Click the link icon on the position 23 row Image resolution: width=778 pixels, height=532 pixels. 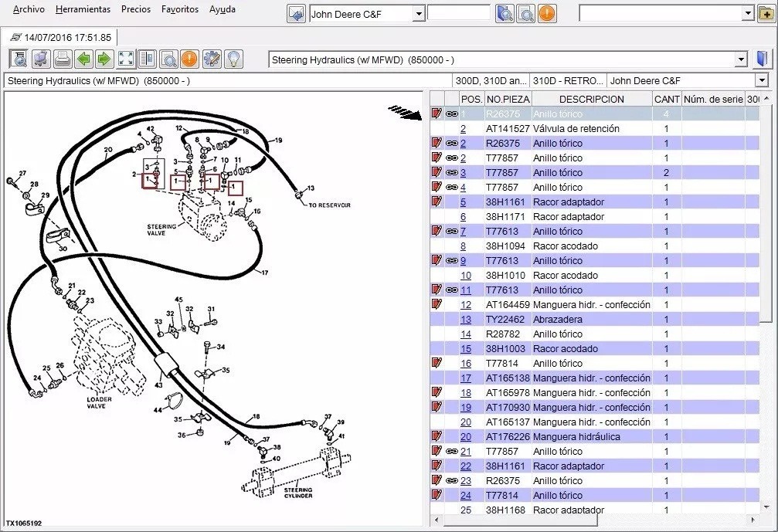click(x=452, y=480)
